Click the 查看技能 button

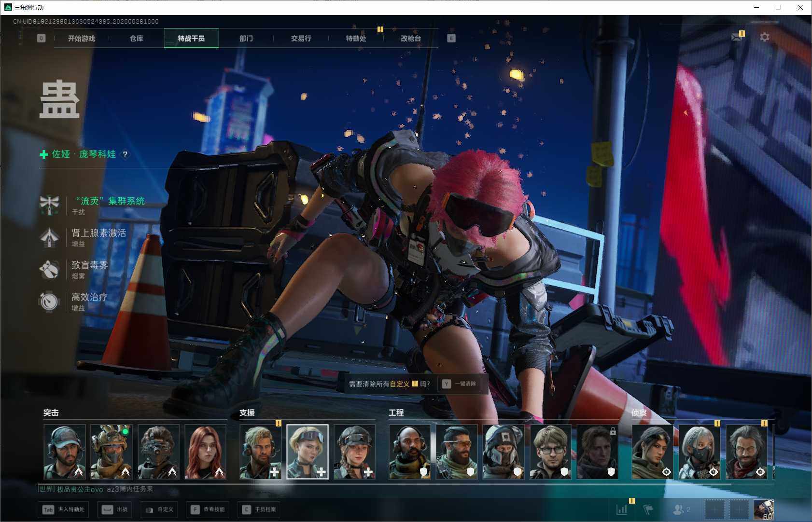click(208, 509)
